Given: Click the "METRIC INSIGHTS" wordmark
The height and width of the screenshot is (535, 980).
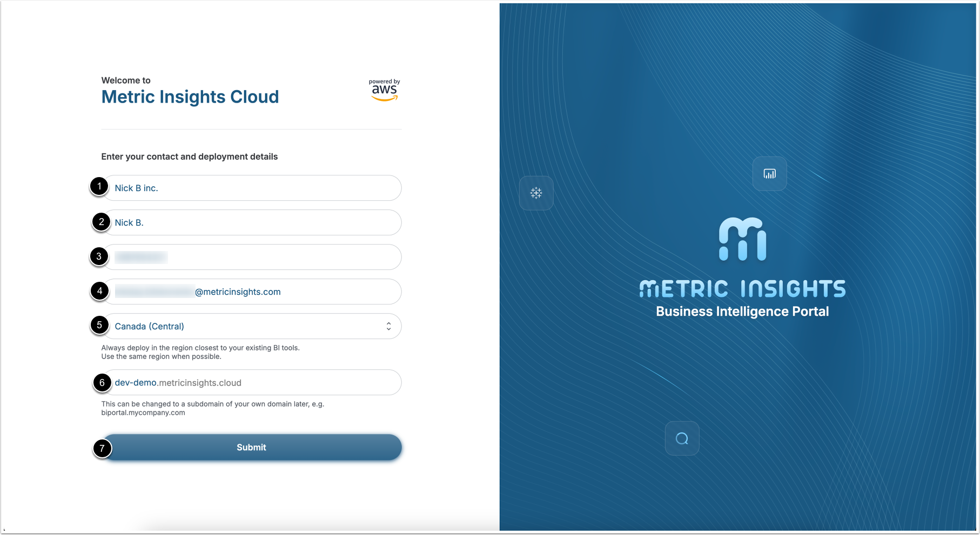Looking at the screenshot, I should click(x=742, y=289).
